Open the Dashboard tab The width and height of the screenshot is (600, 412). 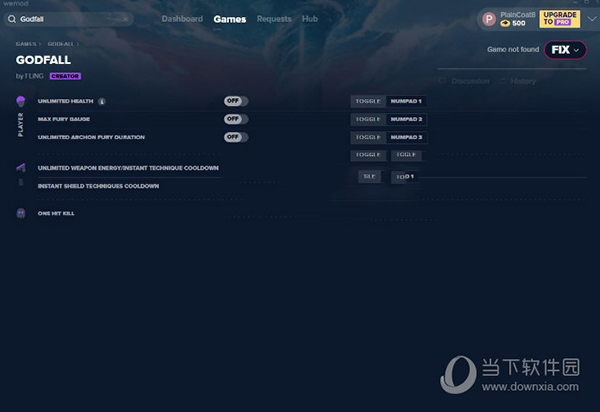coord(182,19)
